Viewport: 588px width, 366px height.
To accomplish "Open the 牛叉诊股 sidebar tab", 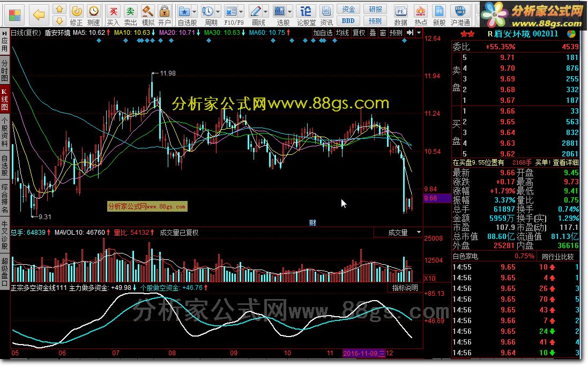I will point(4,235).
